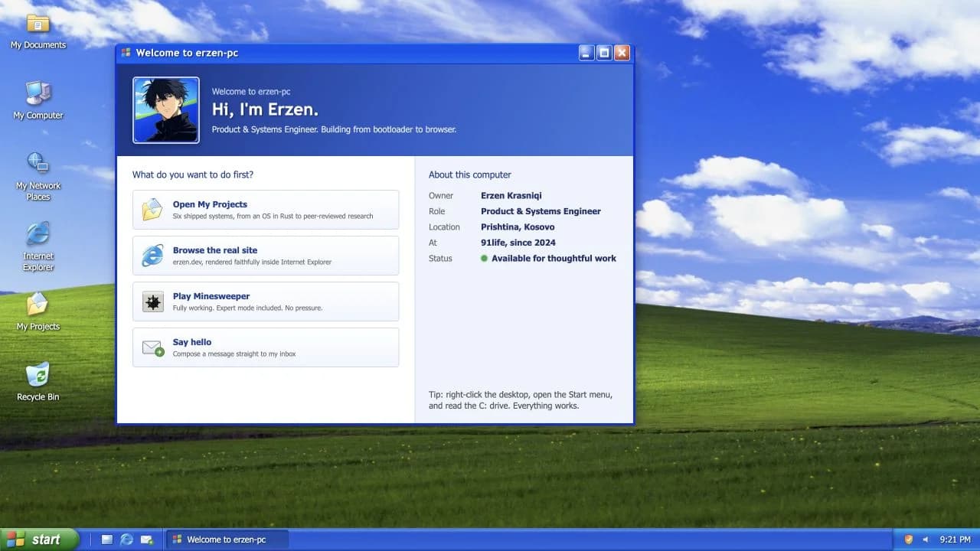This screenshot has width=980, height=551.
Task: Click the security shield tray icon
Action: click(x=909, y=540)
